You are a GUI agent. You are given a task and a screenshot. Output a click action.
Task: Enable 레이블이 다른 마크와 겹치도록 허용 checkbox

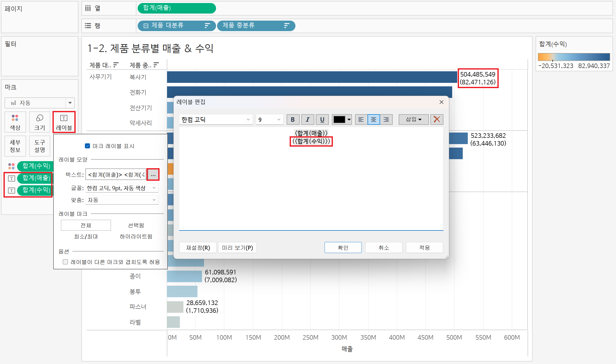65,262
